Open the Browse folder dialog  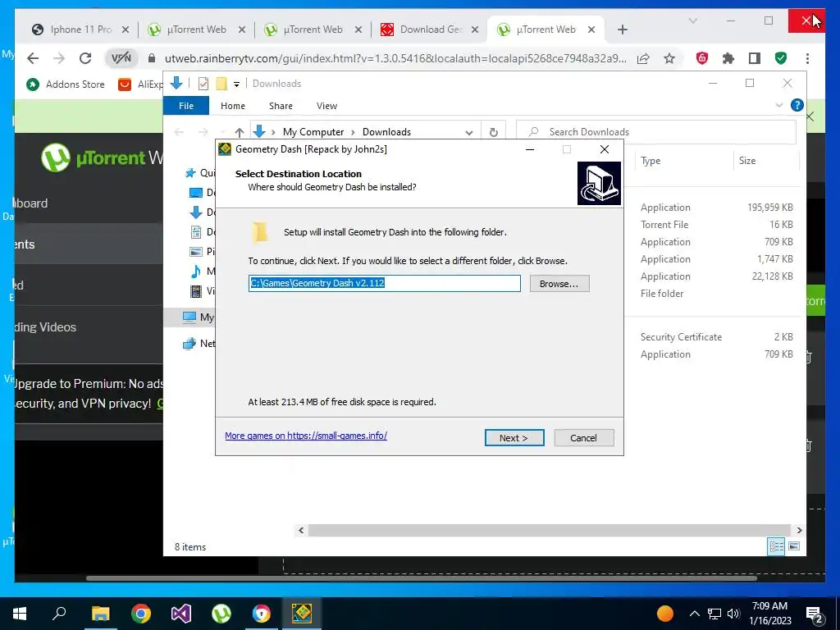click(x=559, y=283)
